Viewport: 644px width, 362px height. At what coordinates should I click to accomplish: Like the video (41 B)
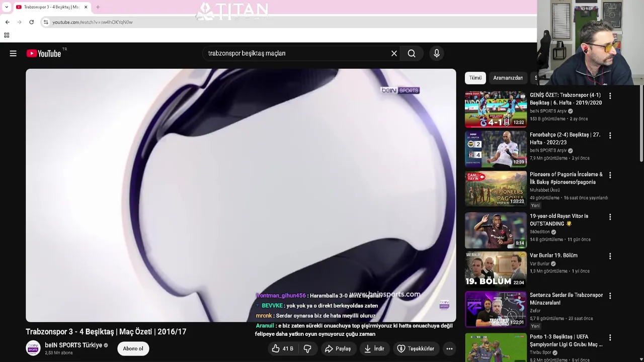282,348
